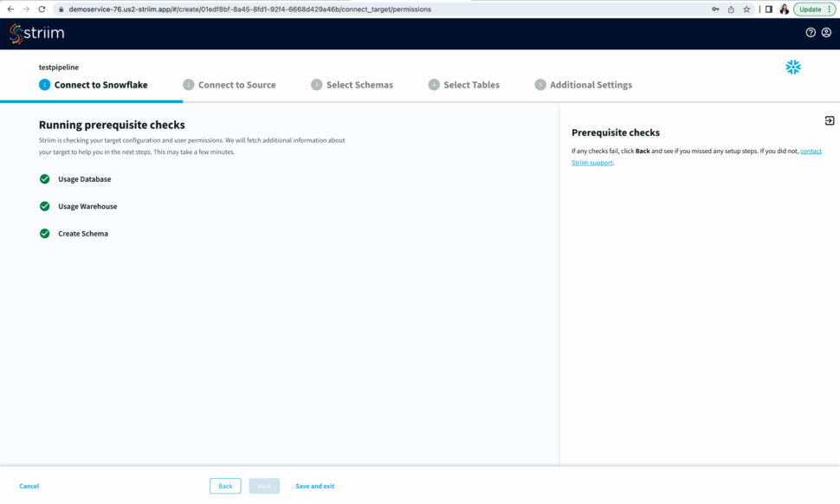Reload the page in the browser
The image size is (840, 504).
coord(42,10)
